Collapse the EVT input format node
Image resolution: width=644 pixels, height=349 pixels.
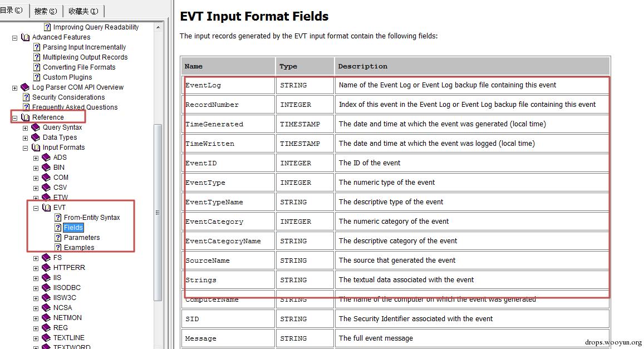click(x=36, y=208)
